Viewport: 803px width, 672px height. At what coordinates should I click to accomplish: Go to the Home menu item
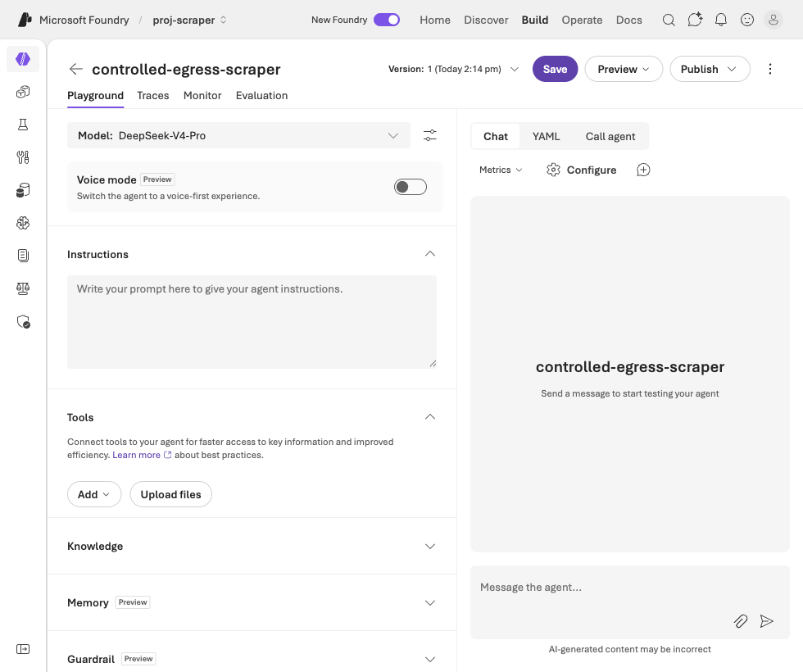click(x=435, y=20)
